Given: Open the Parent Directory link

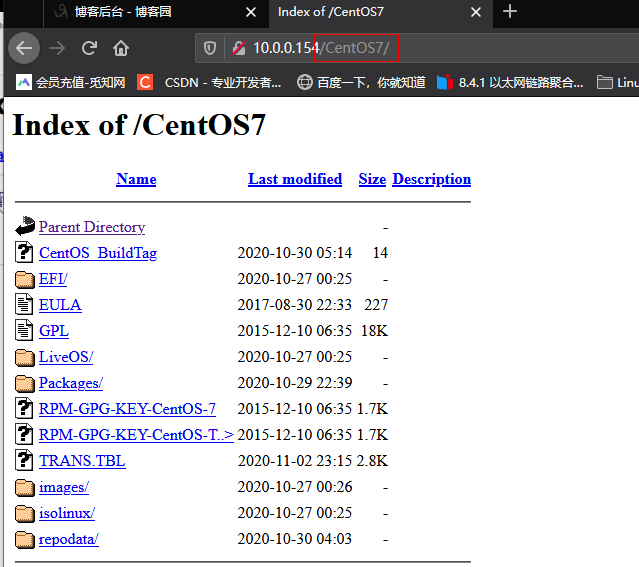Looking at the screenshot, I should 92,227.
